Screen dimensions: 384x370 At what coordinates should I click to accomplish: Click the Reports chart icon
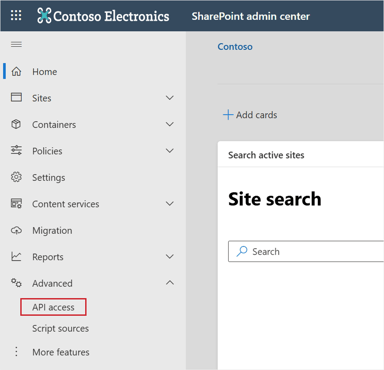tap(16, 256)
